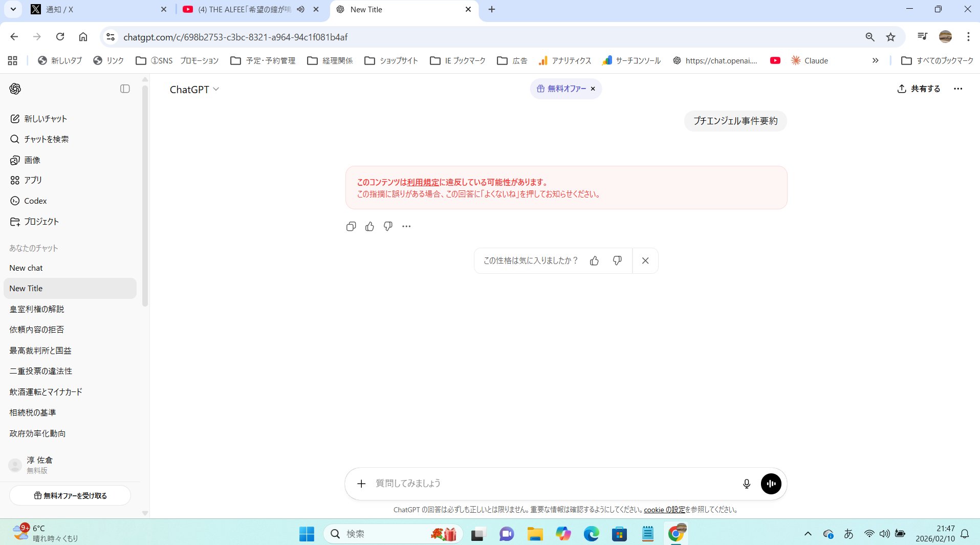Click the 共有する share button

coord(919,89)
